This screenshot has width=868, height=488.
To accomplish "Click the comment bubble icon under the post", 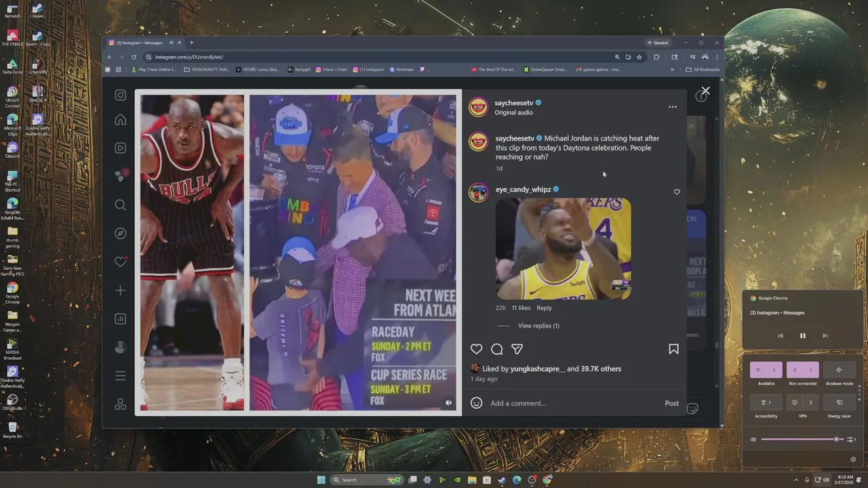I will 497,349.
